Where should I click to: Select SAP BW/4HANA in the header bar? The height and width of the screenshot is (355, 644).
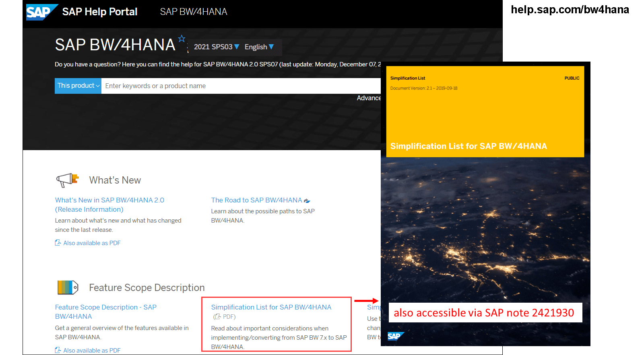pyautogui.click(x=194, y=12)
